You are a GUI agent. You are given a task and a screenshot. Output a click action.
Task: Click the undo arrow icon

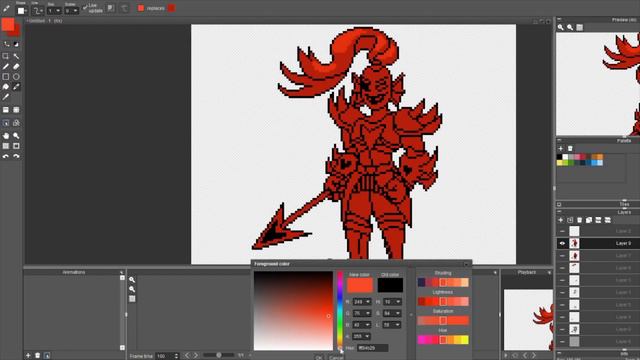(6, 156)
